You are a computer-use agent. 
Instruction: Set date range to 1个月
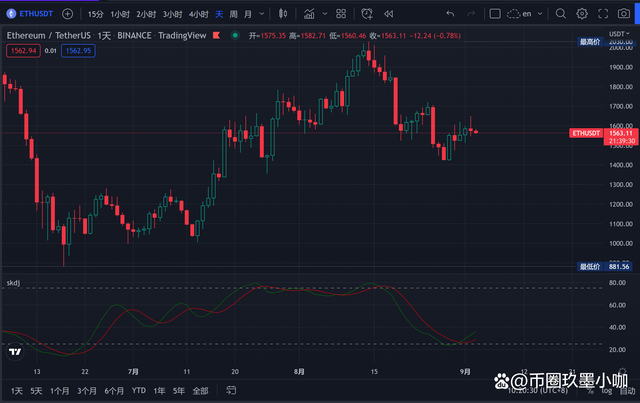(60, 391)
